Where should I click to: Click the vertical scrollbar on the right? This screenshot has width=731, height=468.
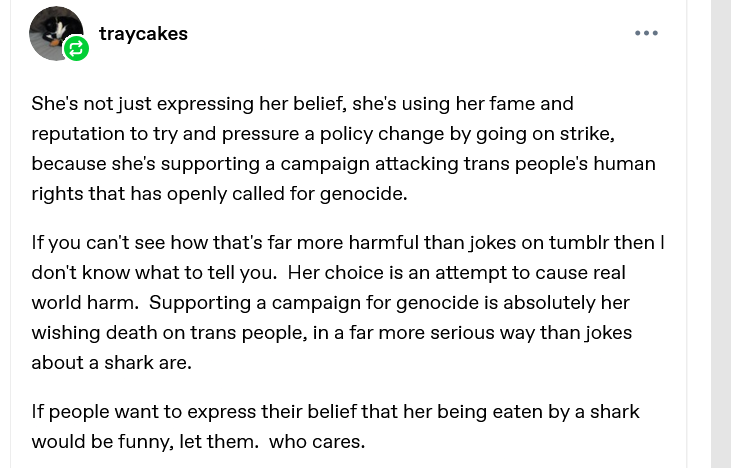pyautogui.click(x=720, y=234)
